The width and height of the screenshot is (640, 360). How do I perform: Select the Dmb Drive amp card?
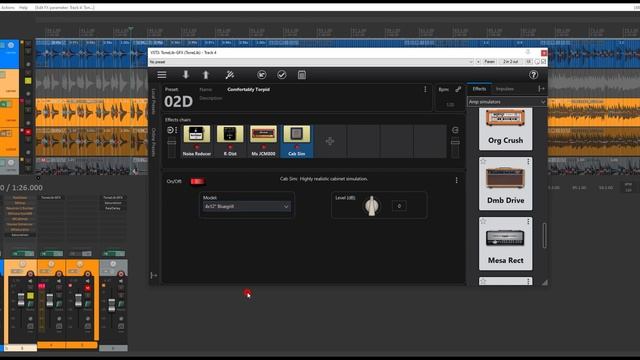pos(505,184)
